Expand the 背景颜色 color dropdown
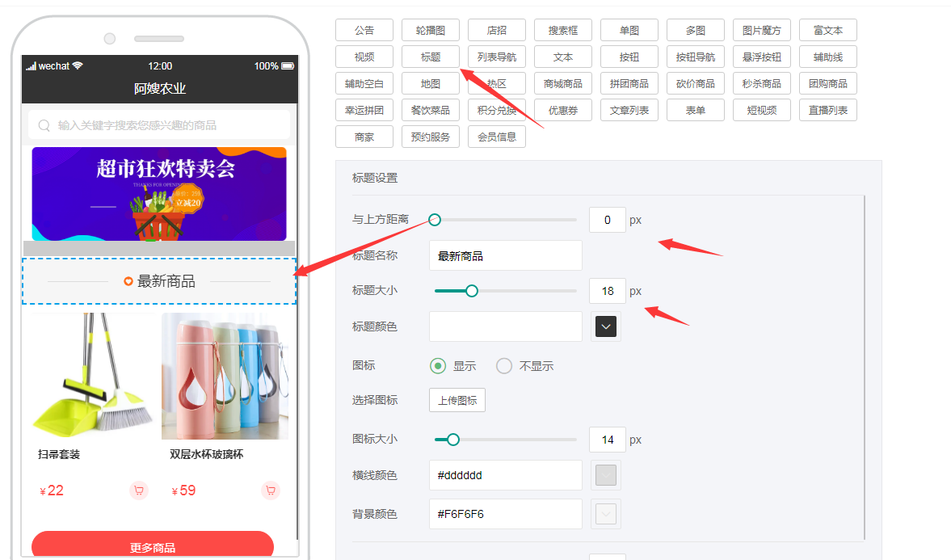 (x=606, y=514)
